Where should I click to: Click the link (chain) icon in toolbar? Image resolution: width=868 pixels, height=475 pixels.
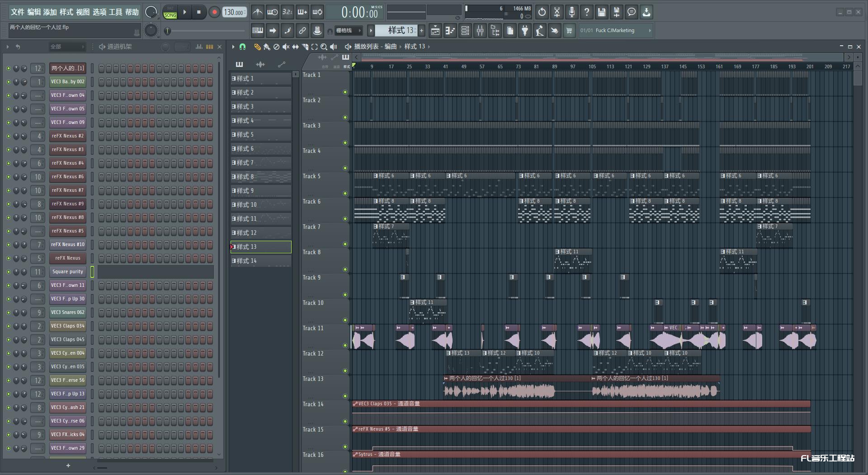tap(302, 31)
